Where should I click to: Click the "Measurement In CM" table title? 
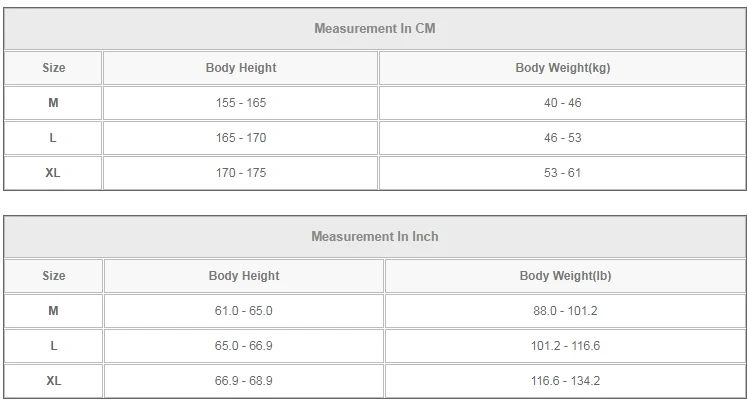pyautogui.click(x=374, y=29)
